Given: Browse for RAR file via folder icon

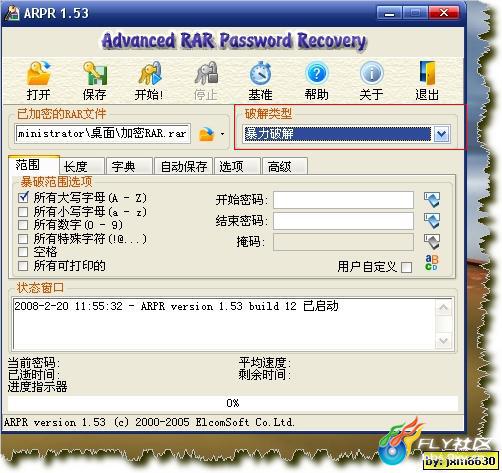Looking at the screenshot, I should pyautogui.click(x=206, y=134).
